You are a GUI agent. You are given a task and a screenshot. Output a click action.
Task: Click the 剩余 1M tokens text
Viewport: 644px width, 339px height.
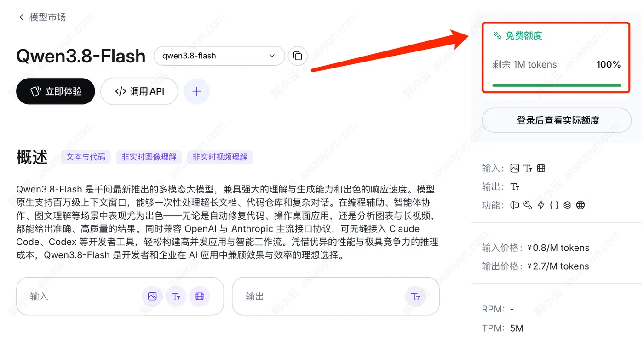point(524,65)
